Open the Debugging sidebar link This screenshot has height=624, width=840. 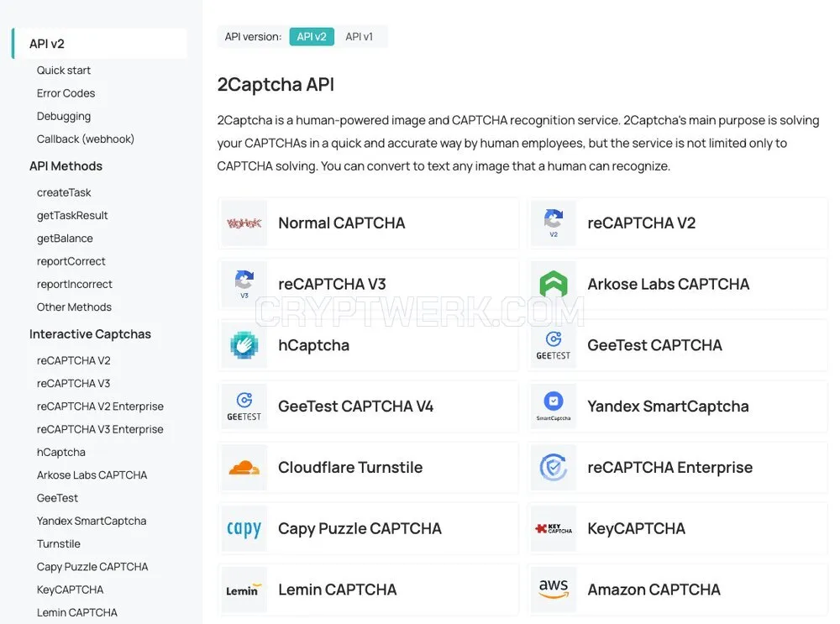64,116
